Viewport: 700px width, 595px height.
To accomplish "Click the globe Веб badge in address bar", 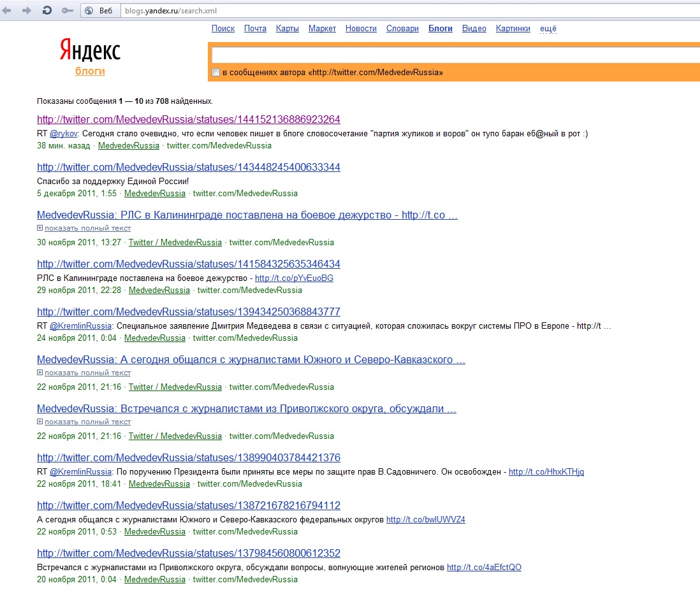I will click(100, 10).
